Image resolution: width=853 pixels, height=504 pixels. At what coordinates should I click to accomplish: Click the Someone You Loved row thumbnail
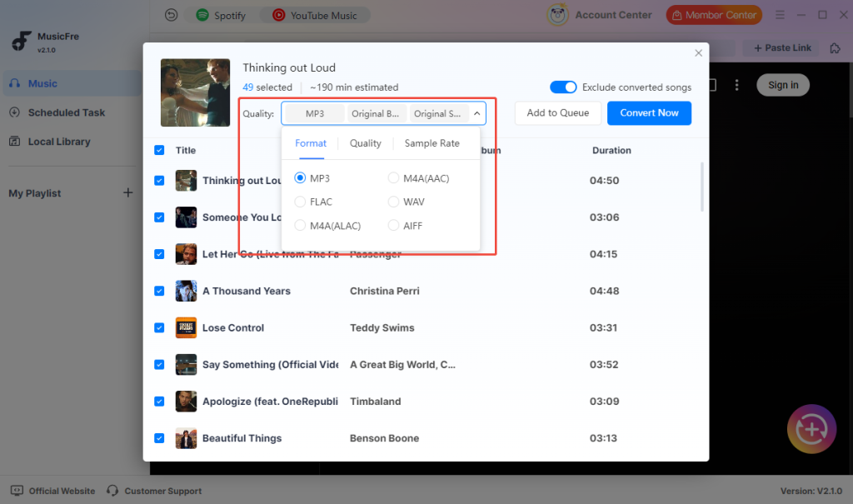[x=186, y=217]
